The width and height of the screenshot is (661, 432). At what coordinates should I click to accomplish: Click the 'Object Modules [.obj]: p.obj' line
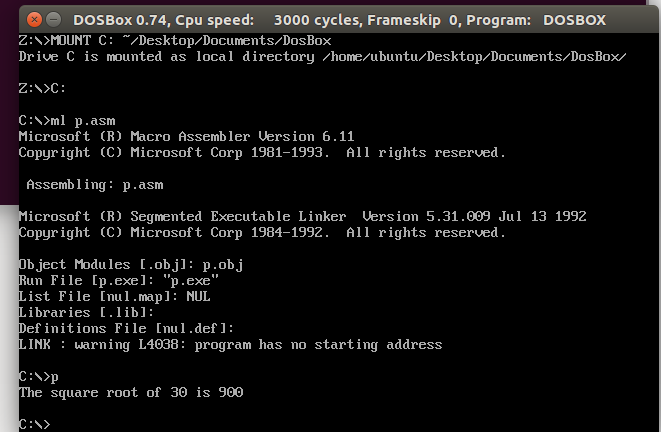tap(131, 264)
